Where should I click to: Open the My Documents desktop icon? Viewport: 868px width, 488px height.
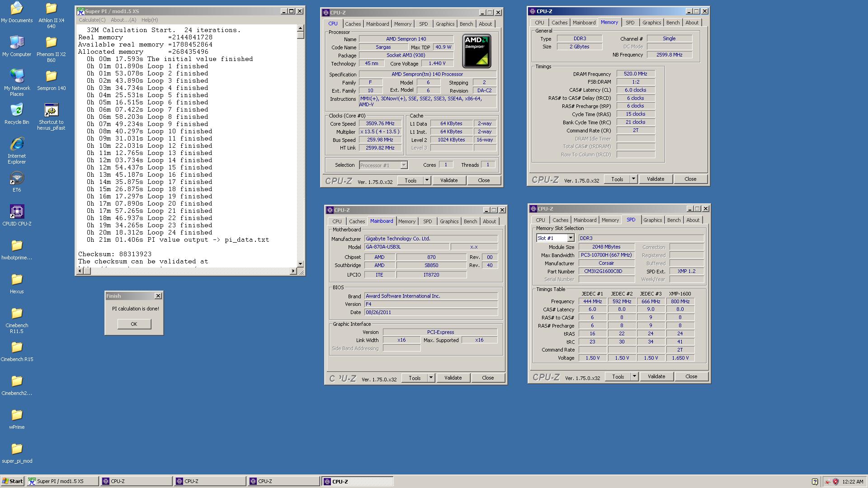click(17, 13)
